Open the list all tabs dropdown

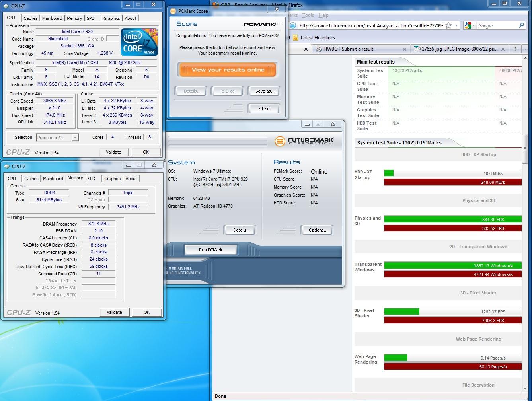tap(526, 49)
